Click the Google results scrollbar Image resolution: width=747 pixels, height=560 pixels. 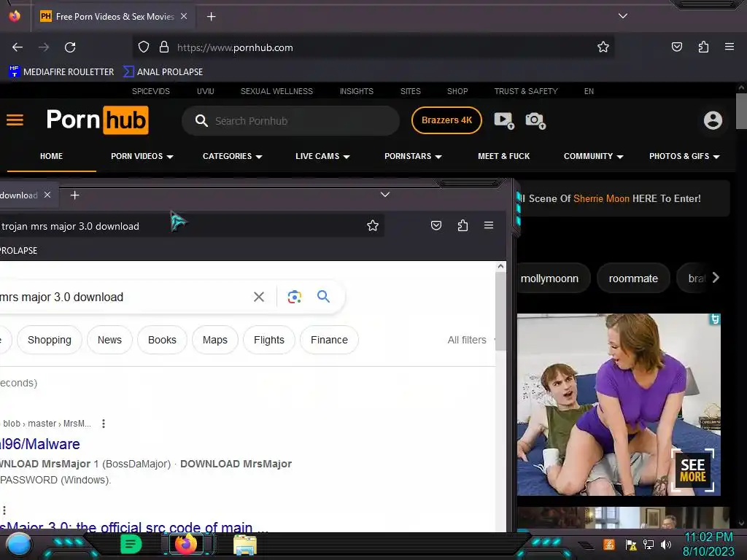pos(500,311)
